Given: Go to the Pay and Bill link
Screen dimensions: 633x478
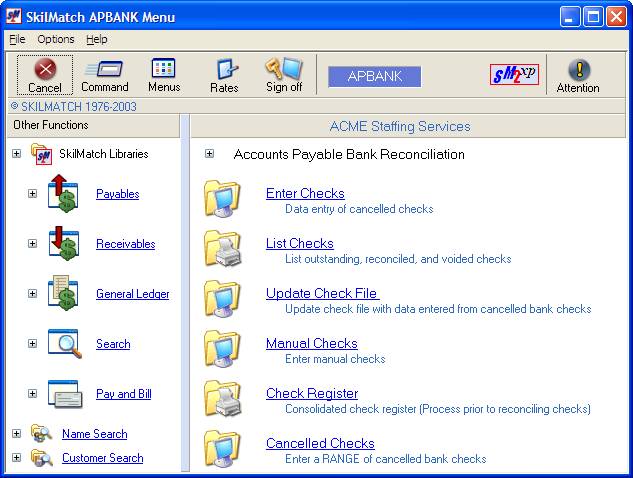Looking at the screenshot, I should (x=124, y=394).
